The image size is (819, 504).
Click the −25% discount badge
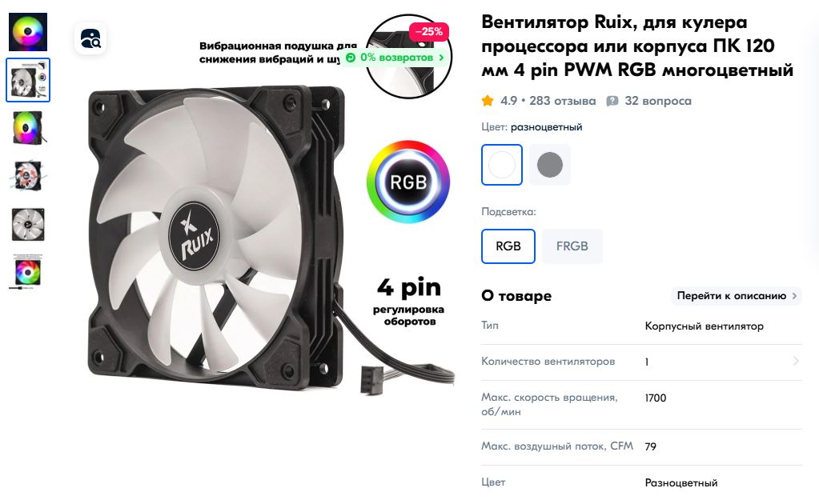pos(428,32)
